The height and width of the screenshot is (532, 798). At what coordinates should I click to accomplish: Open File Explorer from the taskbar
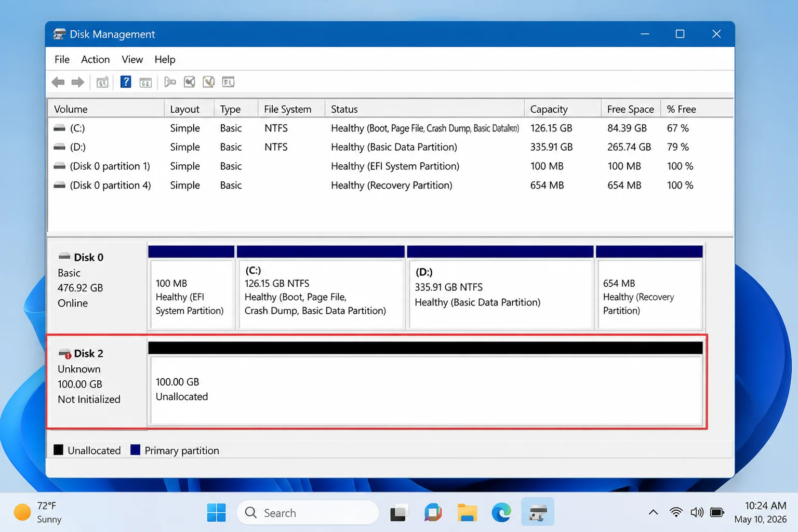[x=467, y=513]
